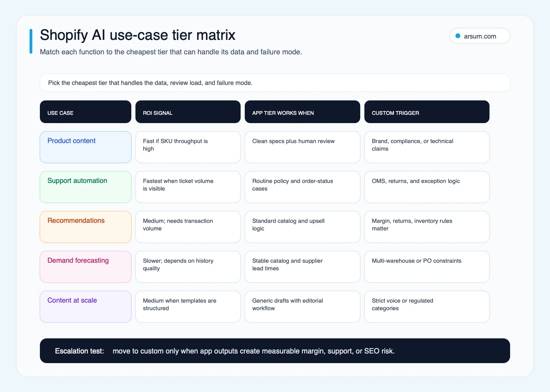Click the USE CASE column header

[86, 112]
